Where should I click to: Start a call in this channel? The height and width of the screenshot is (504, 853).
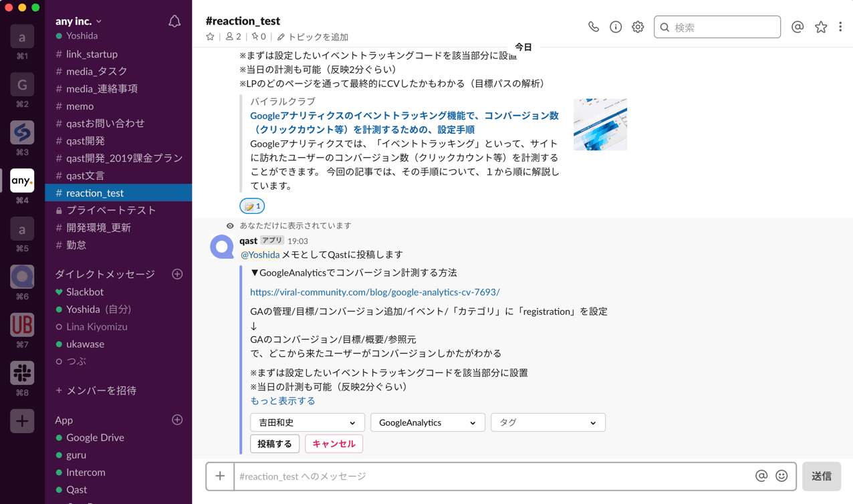coord(594,27)
